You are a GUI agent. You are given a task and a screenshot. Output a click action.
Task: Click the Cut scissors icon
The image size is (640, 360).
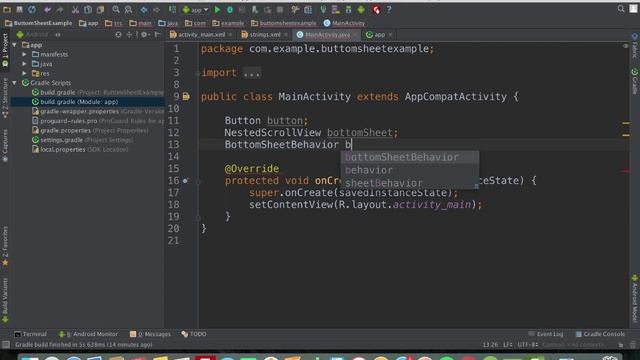click(x=76, y=9)
